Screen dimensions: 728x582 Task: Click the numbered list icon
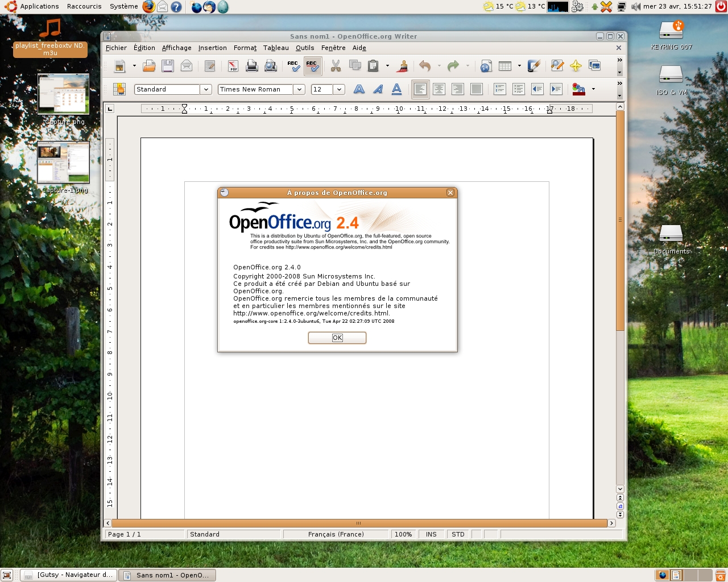[500, 89]
